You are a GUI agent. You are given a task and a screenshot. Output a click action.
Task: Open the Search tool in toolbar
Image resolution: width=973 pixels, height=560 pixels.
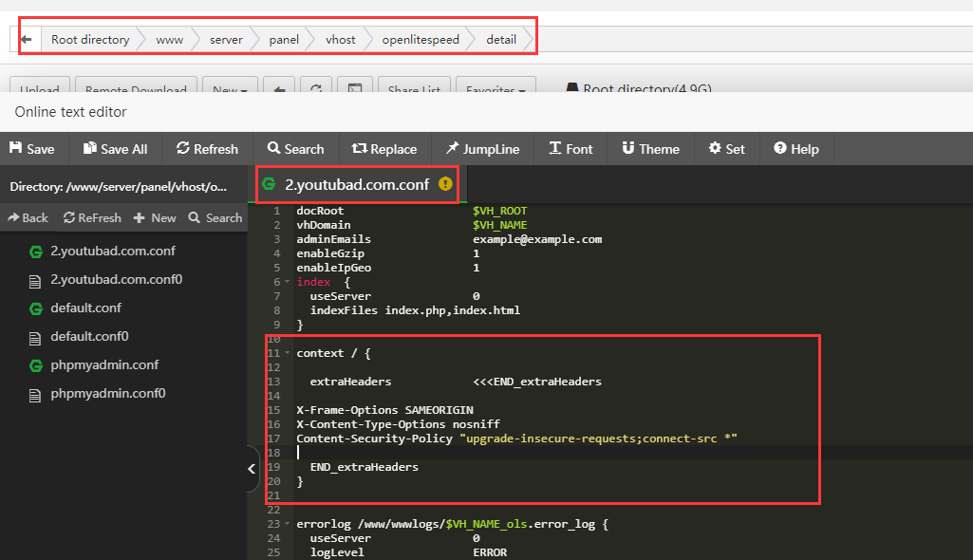point(295,149)
